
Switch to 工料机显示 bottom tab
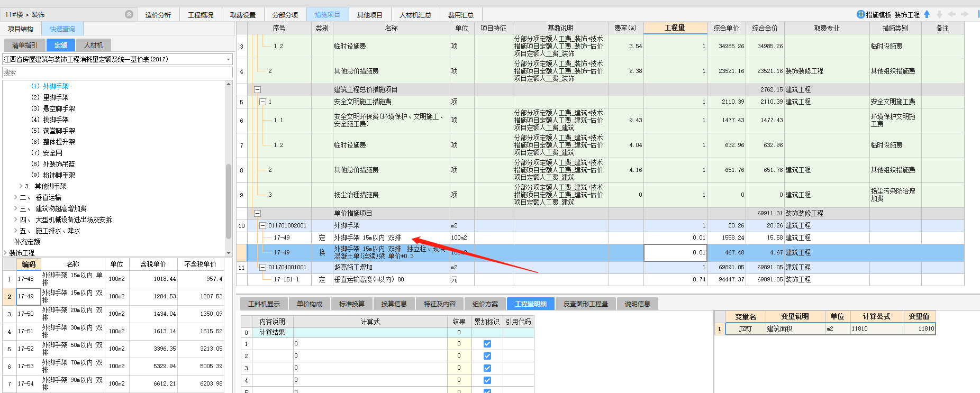click(x=264, y=304)
